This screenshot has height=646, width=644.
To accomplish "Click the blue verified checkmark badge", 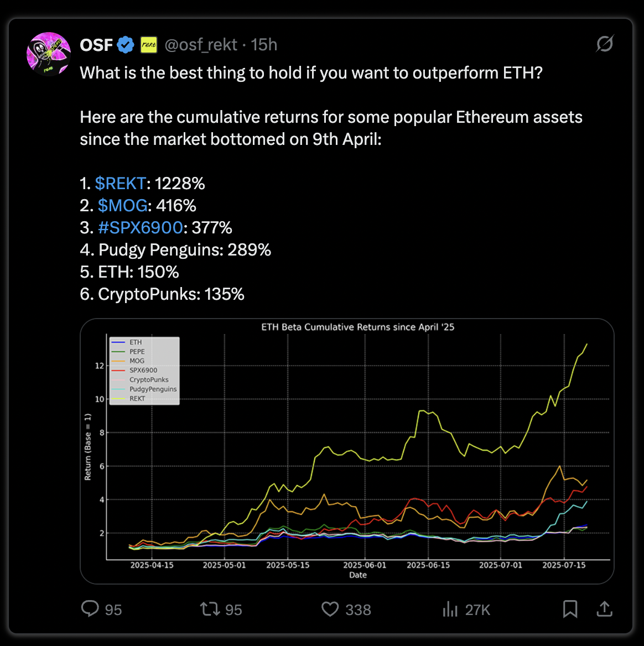I will (x=126, y=44).
